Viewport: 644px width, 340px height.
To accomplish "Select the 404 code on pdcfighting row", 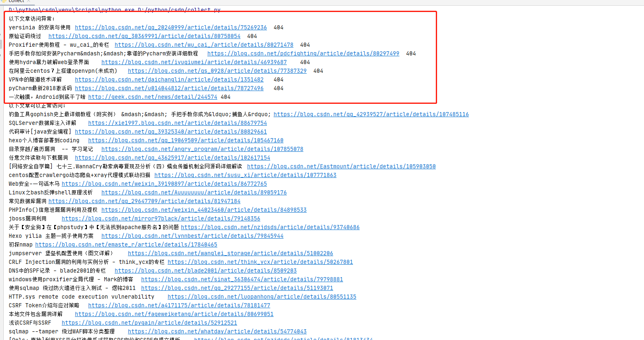I will coord(411,53).
